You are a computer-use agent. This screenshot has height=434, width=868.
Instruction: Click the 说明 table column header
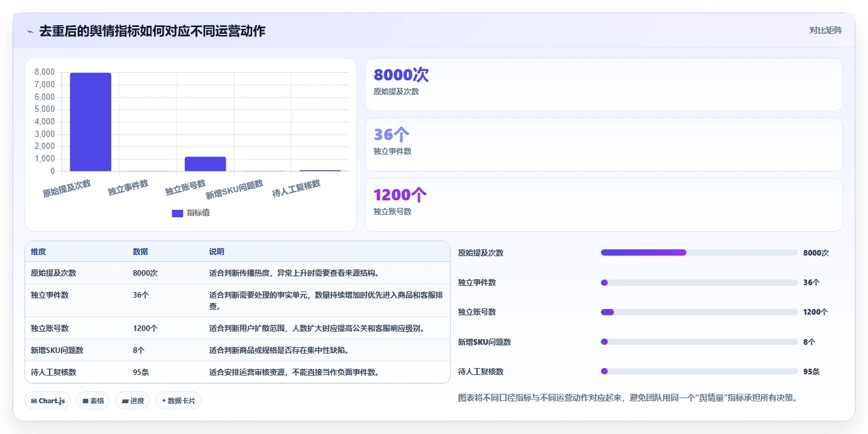(x=217, y=252)
